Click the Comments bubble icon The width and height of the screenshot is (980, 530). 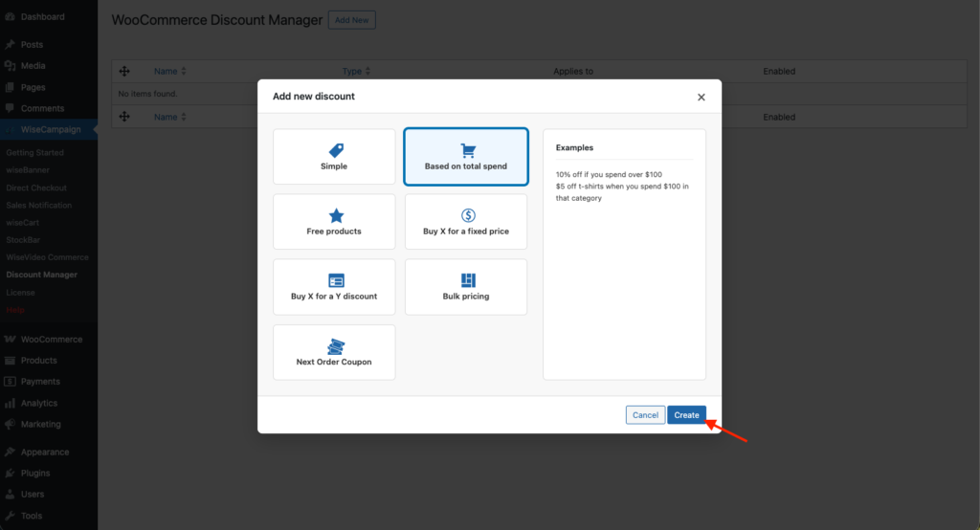(10, 108)
